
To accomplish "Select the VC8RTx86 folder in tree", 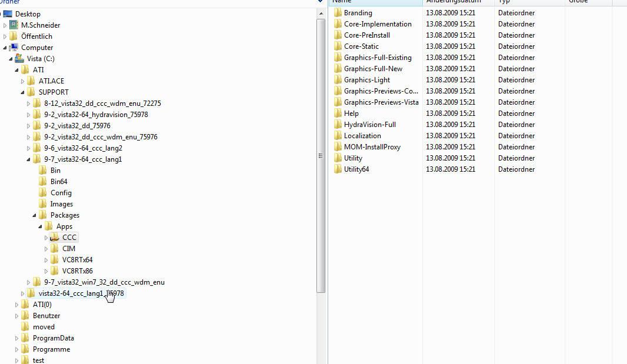I will (78, 271).
